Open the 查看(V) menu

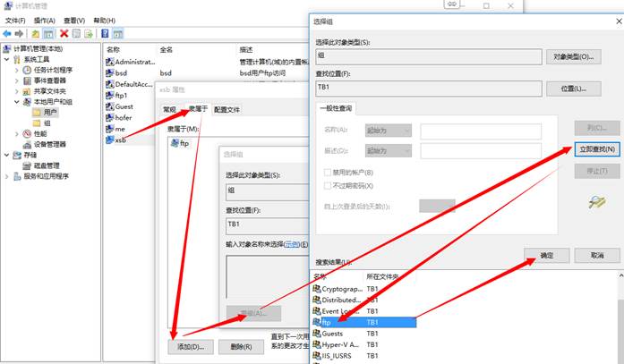74,21
